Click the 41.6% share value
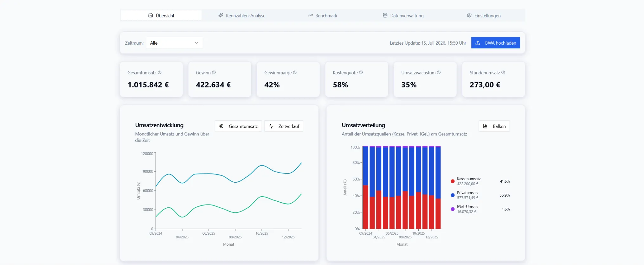The image size is (644, 265). 505,181
